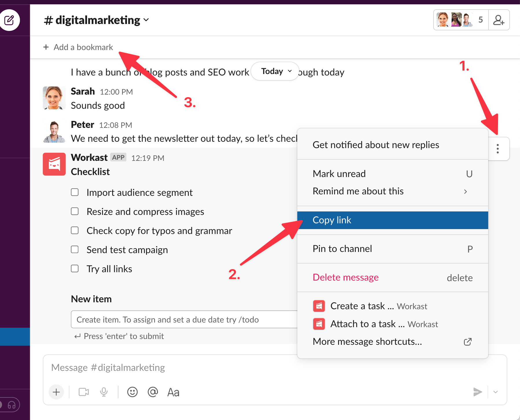The height and width of the screenshot is (420, 520).
Task: Select Attach to a task Workast shortcut
Action: point(392,324)
